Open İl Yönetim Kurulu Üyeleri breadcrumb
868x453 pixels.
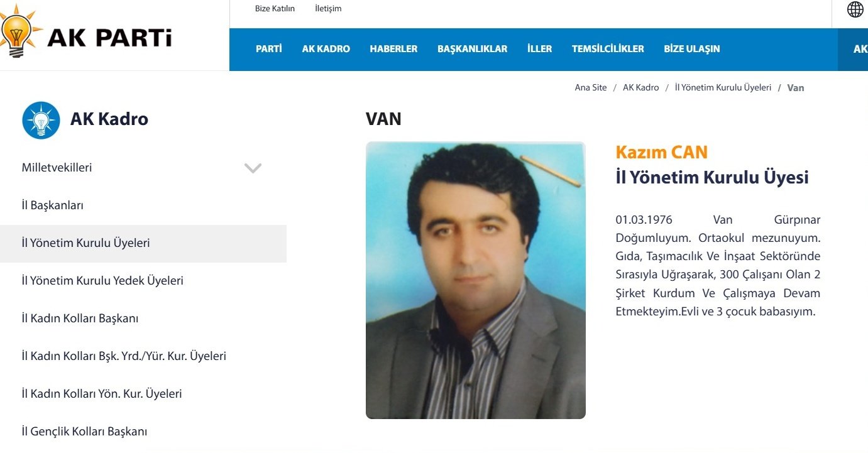pyautogui.click(x=723, y=88)
